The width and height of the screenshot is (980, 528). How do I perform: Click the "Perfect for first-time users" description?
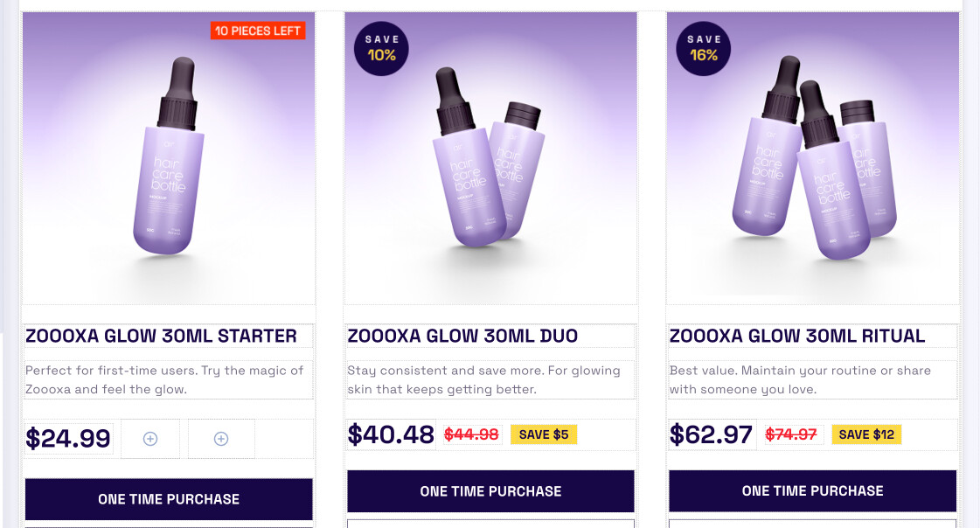pos(165,379)
